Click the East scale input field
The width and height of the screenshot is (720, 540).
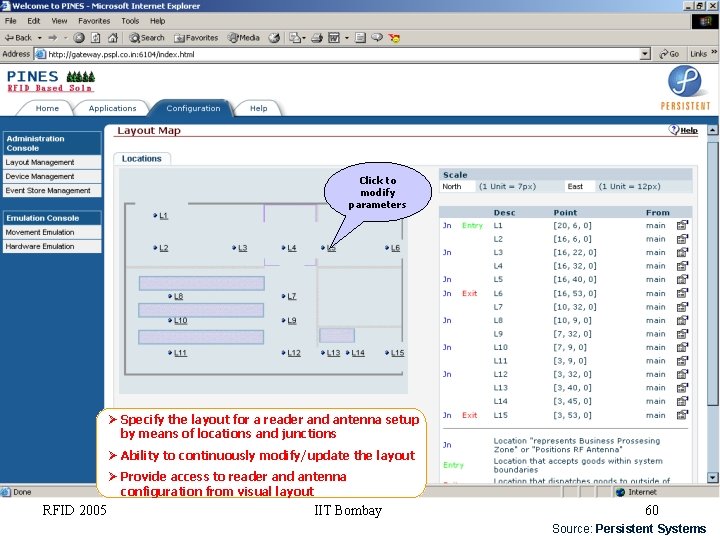[x=580, y=186]
